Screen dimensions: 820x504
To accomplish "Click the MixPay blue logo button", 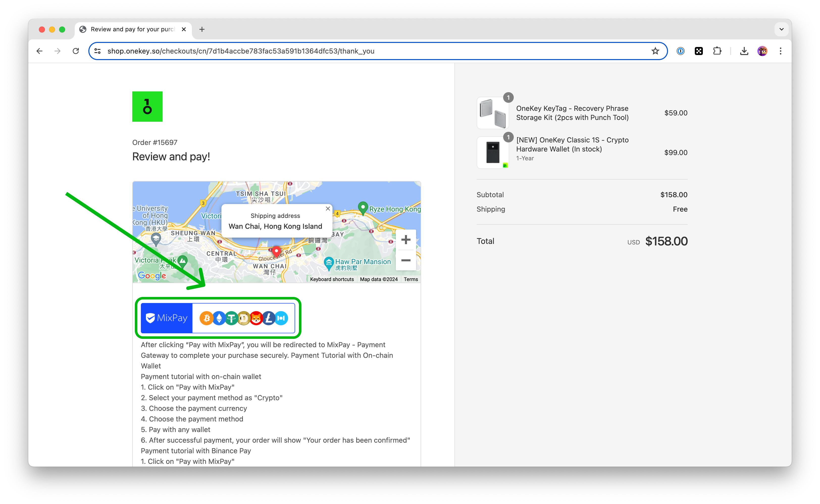I will [x=167, y=318].
